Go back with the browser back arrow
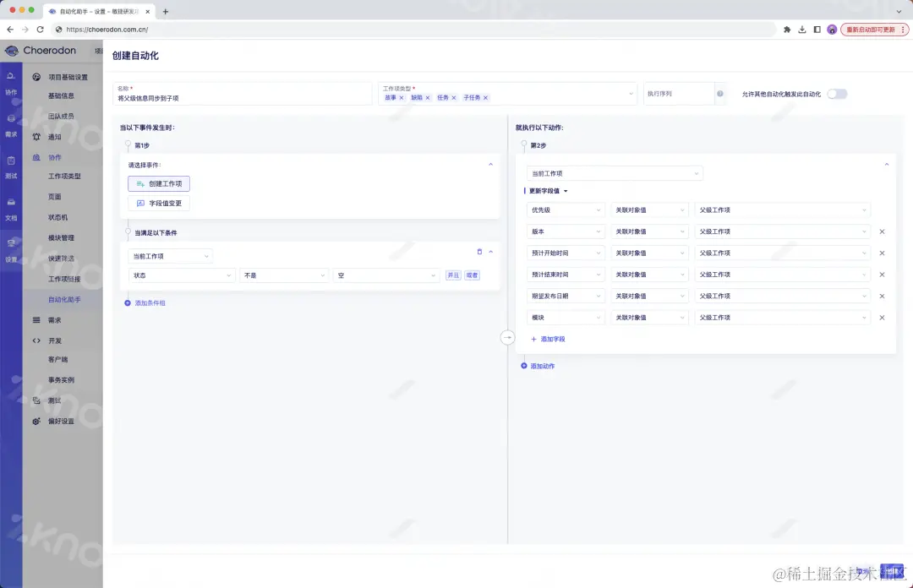 pos(10,30)
